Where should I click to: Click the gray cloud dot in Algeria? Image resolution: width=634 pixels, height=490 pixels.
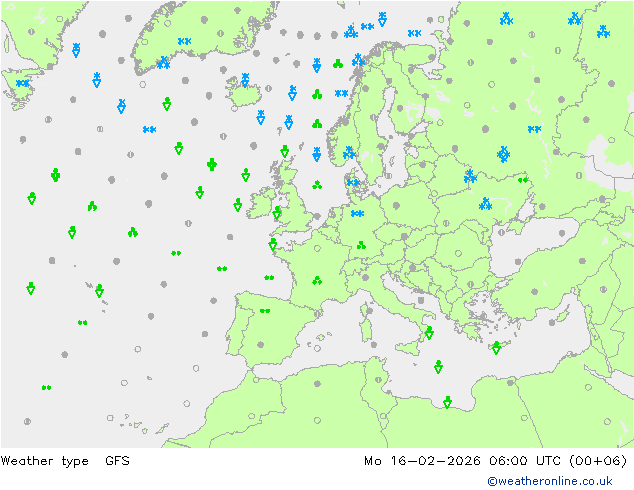coord(317,383)
